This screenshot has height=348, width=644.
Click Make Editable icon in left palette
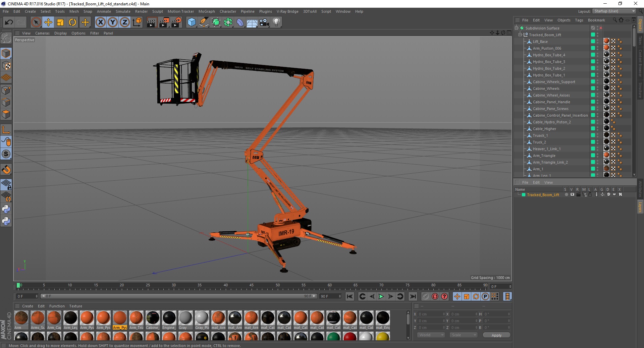click(6, 38)
